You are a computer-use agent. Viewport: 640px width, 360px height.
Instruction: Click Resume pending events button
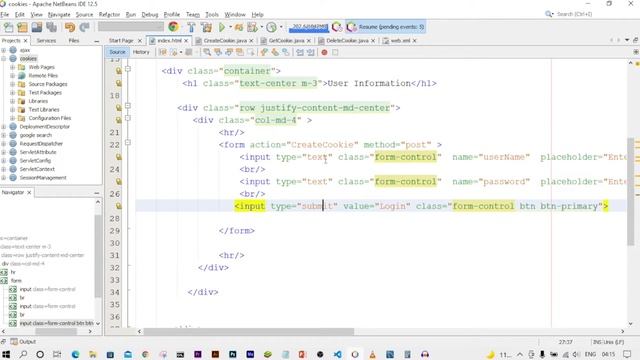click(386, 27)
